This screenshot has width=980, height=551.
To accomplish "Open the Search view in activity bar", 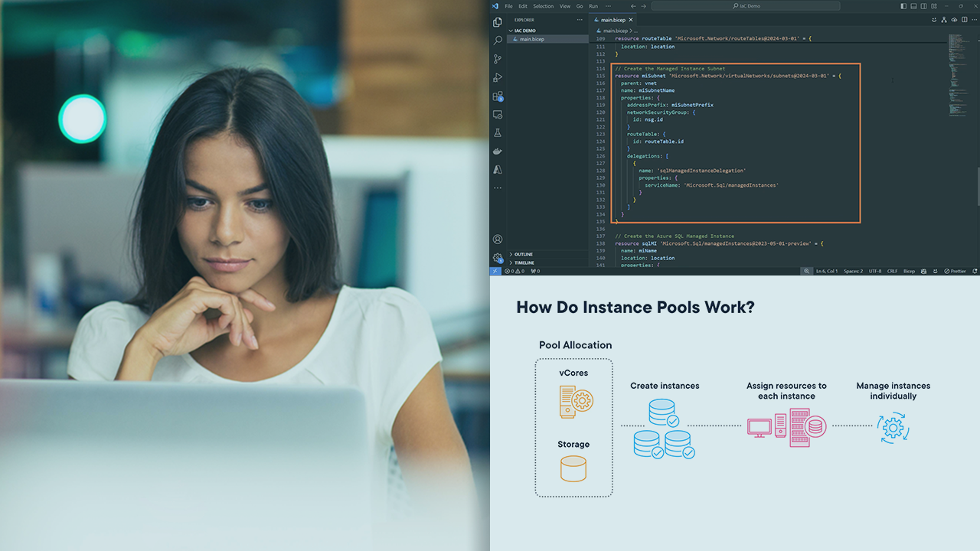I will [498, 41].
